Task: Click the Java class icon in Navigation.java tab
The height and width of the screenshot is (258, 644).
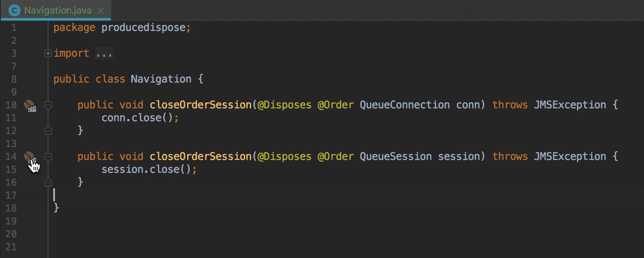Action: [x=15, y=10]
